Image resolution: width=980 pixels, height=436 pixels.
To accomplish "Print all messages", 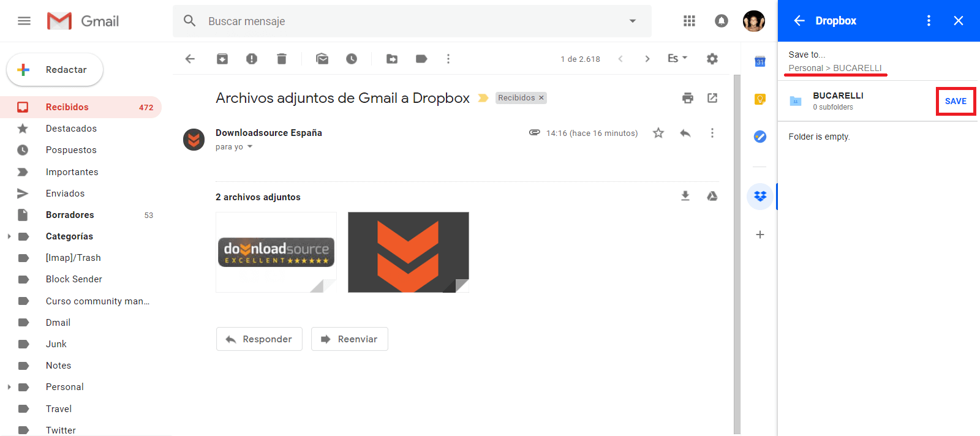I will tap(688, 98).
